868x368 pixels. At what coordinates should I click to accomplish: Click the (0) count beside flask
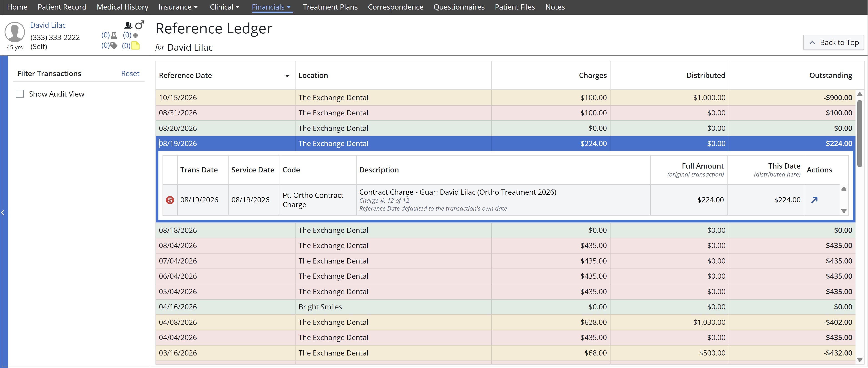(x=105, y=35)
